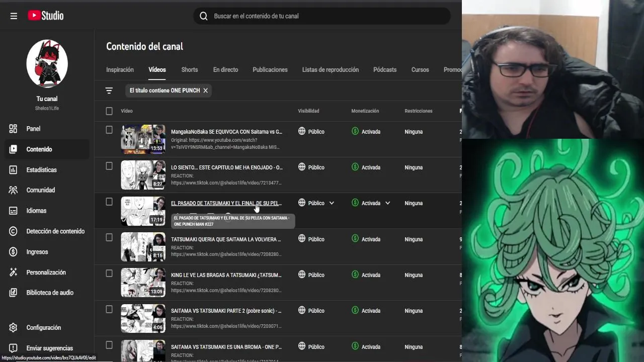The width and height of the screenshot is (644, 362).
Task: Click monetization icon on TATSUMAKI QUERIA row
Action: pyautogui.click(x=355, y=239)
